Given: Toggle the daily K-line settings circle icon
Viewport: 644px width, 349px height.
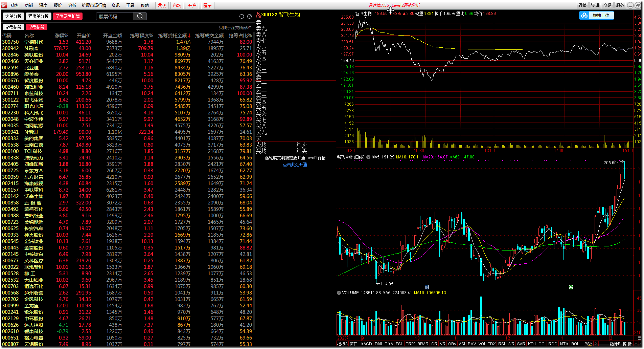Looking at the screenshot, I should 368,157.
